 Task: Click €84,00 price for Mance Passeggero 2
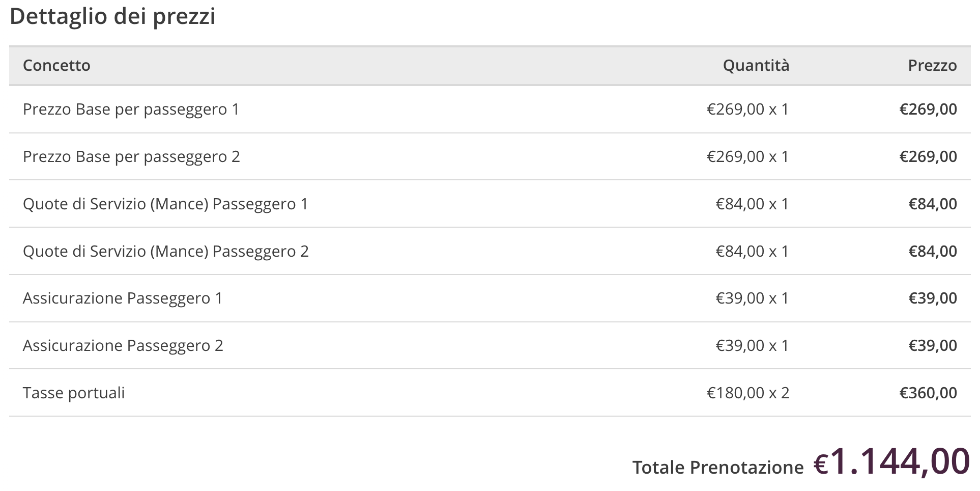click(932, 252)
